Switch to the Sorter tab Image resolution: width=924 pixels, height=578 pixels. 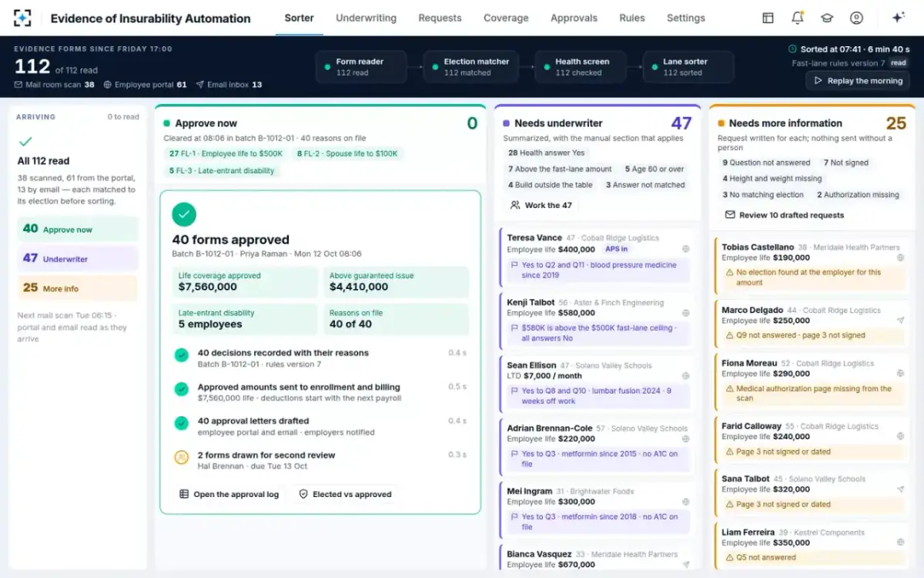point(299,18)
